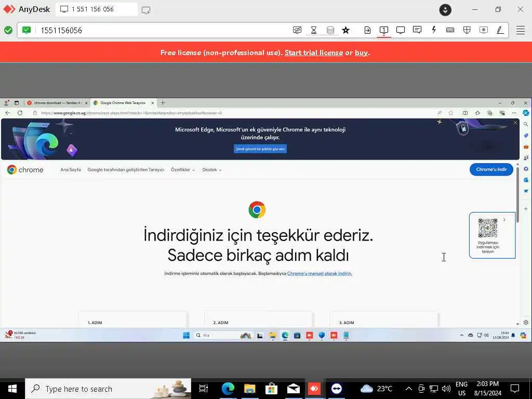Open the Edge collections icon
Screen dimensions: 532x399
click(x=489, y=113)
